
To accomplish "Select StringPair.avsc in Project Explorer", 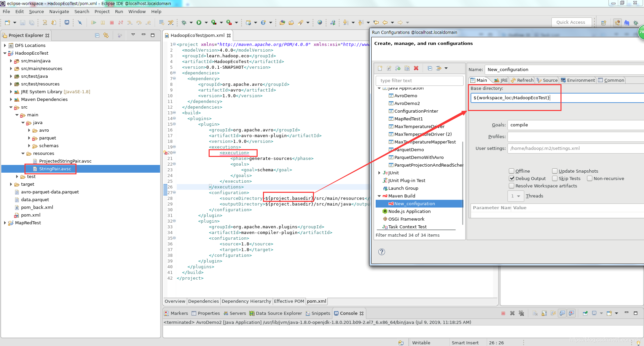I will point(55,169).
